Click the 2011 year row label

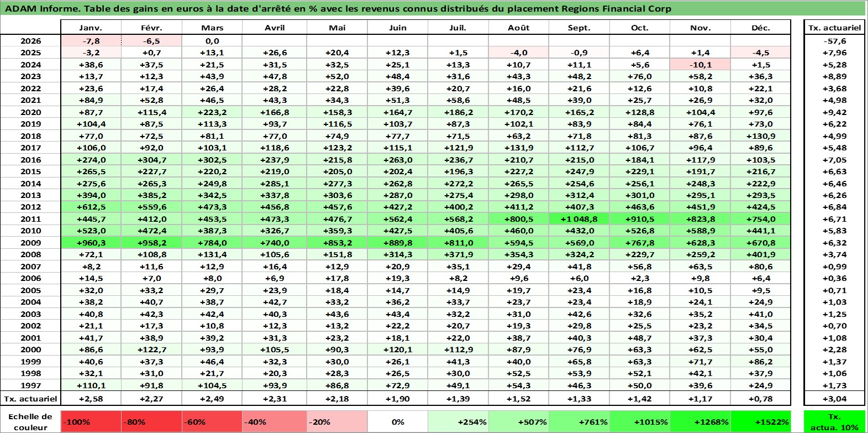tap(30, 219)
